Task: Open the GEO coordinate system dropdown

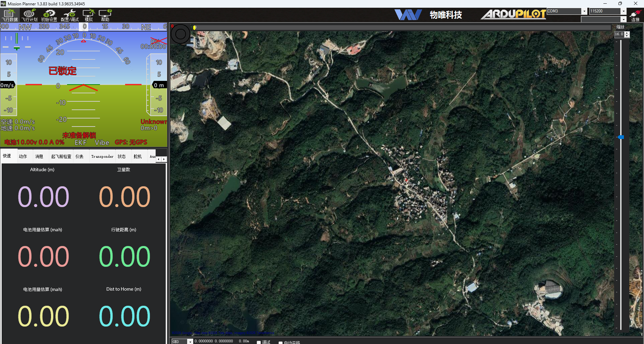Action: click(190, 341)
